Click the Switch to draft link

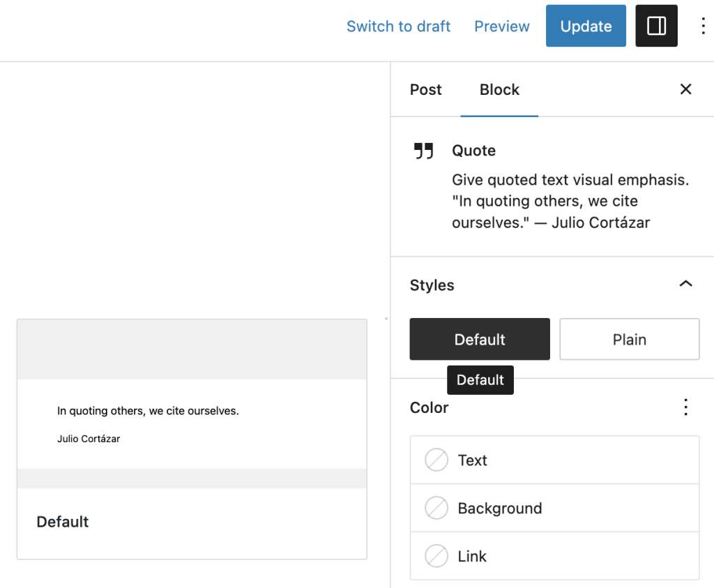coord(398,26)
